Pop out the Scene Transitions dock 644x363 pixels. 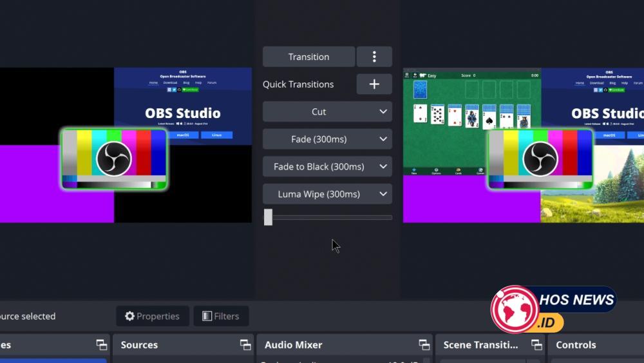[536, 344]
